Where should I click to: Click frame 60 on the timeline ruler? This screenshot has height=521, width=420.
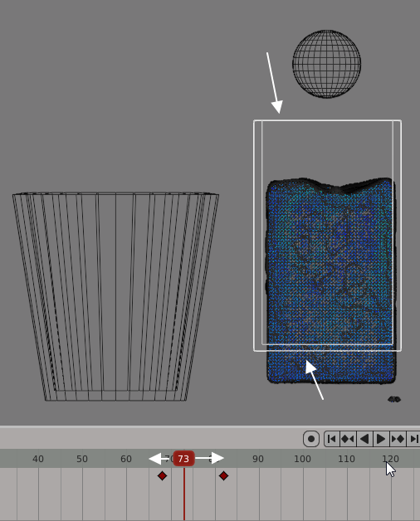pos(125,459)
